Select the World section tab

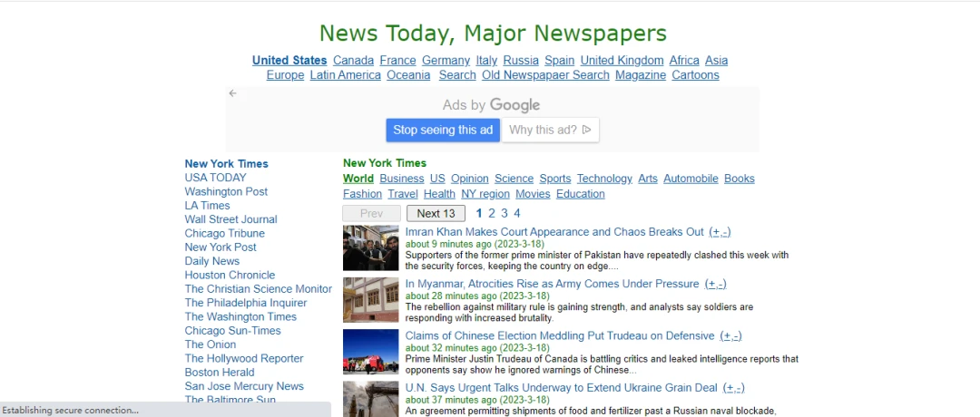click(358, 179)
